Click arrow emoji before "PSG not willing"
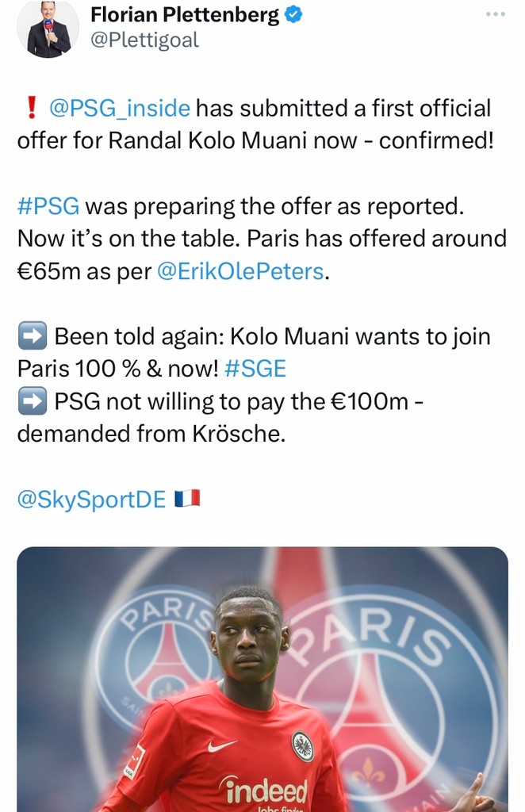525x812 pixels. [x=32, y=402]
